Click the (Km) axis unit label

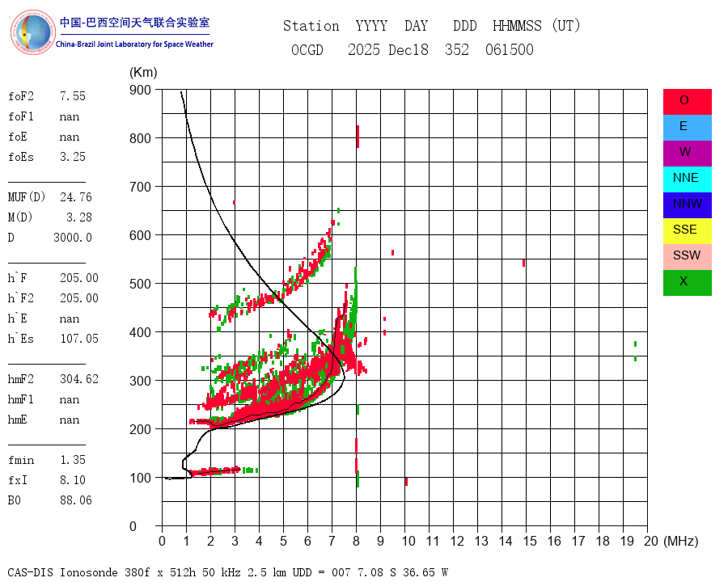tap(143, 73)
